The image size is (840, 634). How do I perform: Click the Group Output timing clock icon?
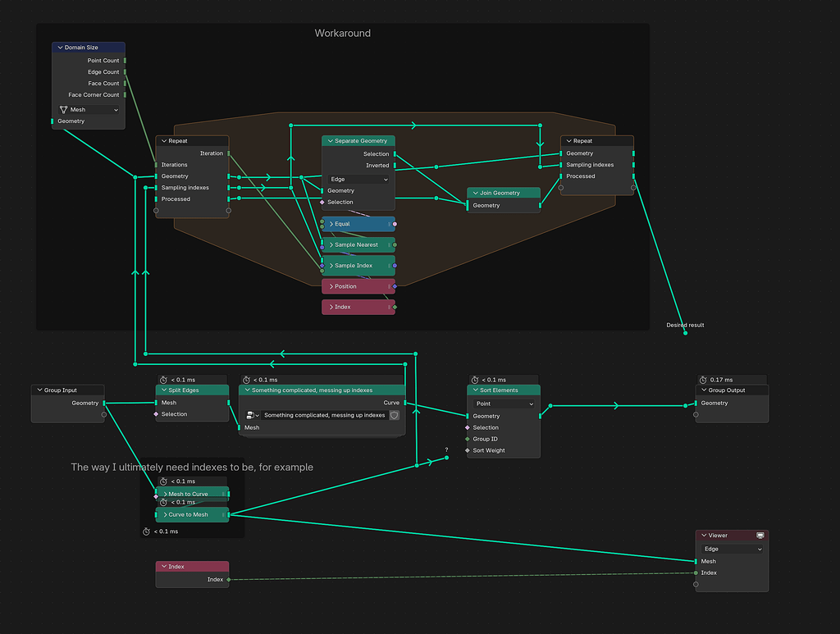[x=703, y=380]
